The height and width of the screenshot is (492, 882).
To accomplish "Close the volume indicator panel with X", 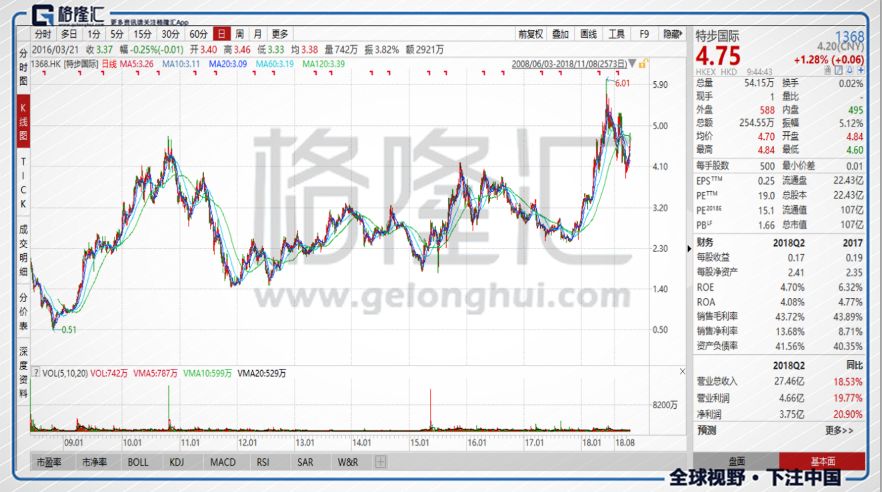I will pos(682,372).
